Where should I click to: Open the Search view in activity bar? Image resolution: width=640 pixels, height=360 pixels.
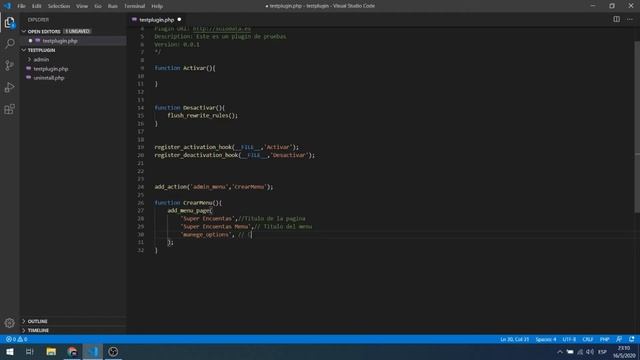9,43
